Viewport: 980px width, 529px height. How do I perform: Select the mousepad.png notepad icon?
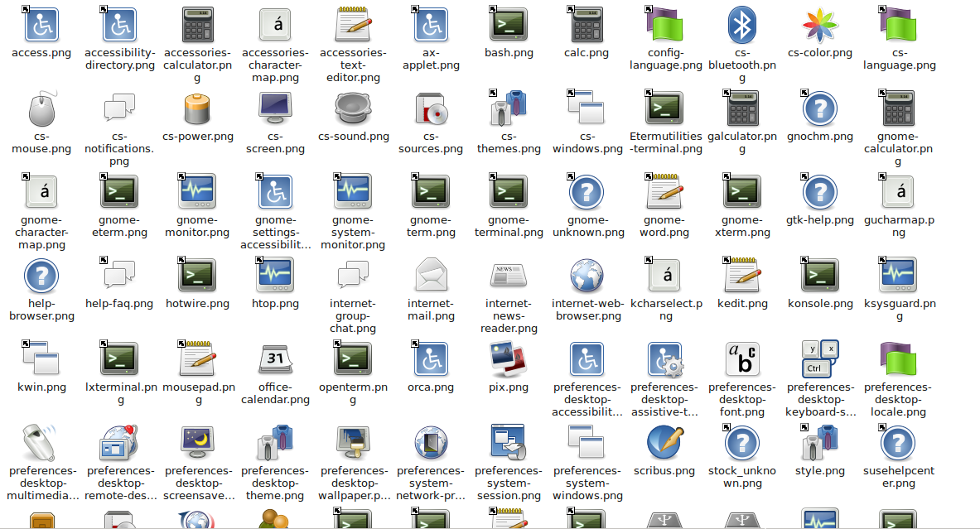(197, 359)
